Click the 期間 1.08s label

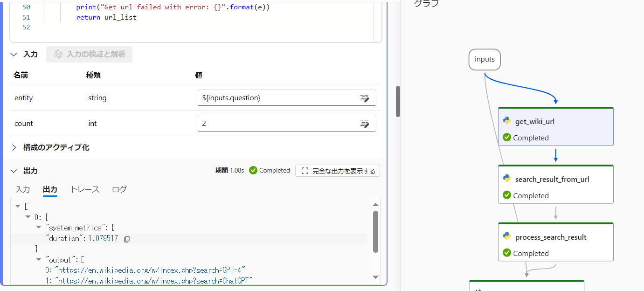(x=229, y=171)
